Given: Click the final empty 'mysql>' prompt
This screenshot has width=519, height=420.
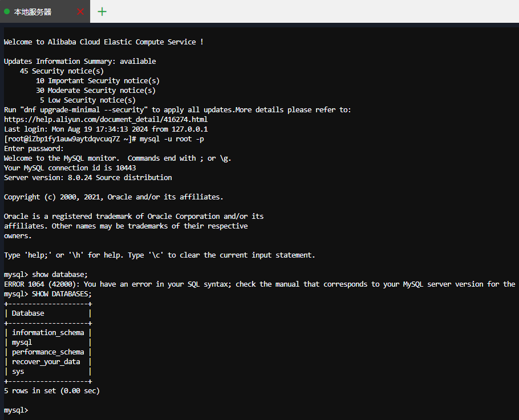Looking at the screenshot, I should click(x=16, y=410).
